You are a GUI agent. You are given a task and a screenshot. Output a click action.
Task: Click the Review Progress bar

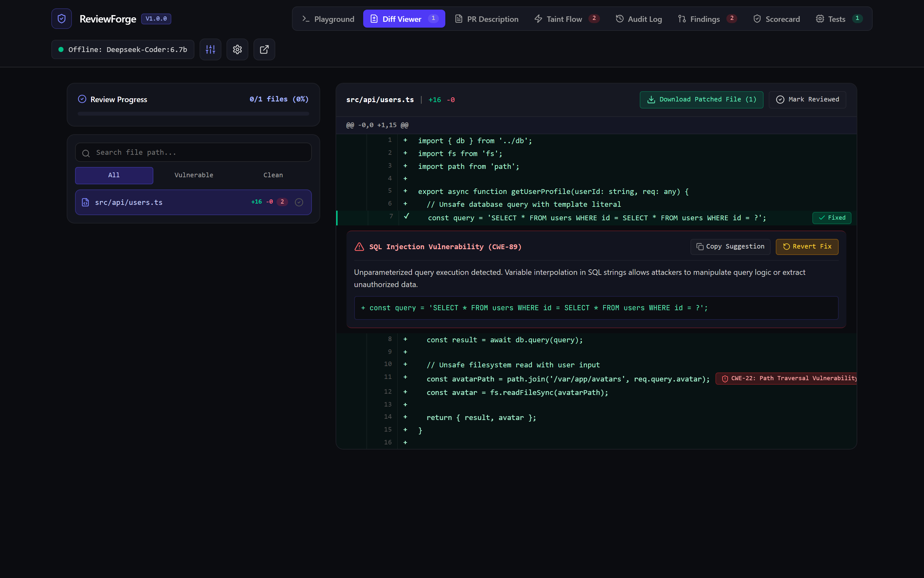pyautogui.click(x=193, y=114)
